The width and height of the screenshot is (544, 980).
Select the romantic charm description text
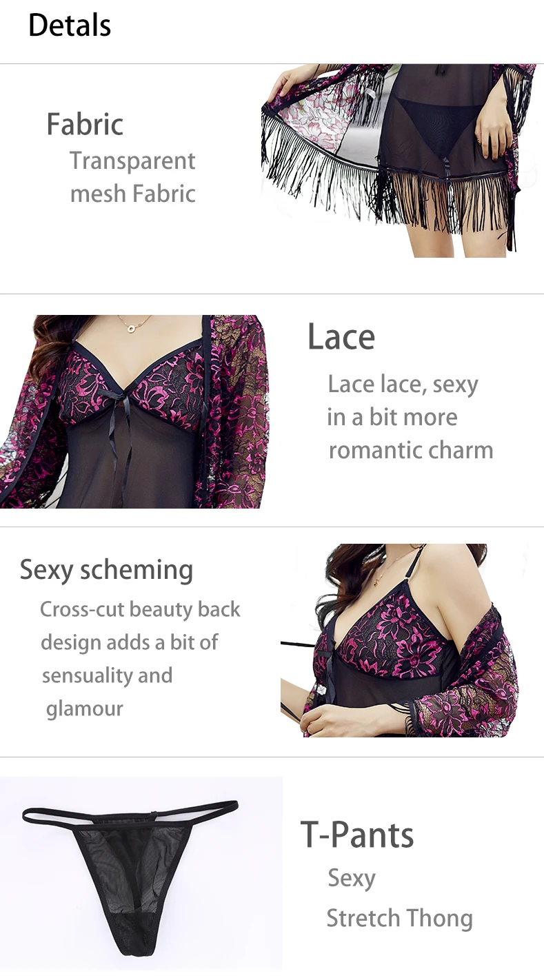(x=411, y=450)
